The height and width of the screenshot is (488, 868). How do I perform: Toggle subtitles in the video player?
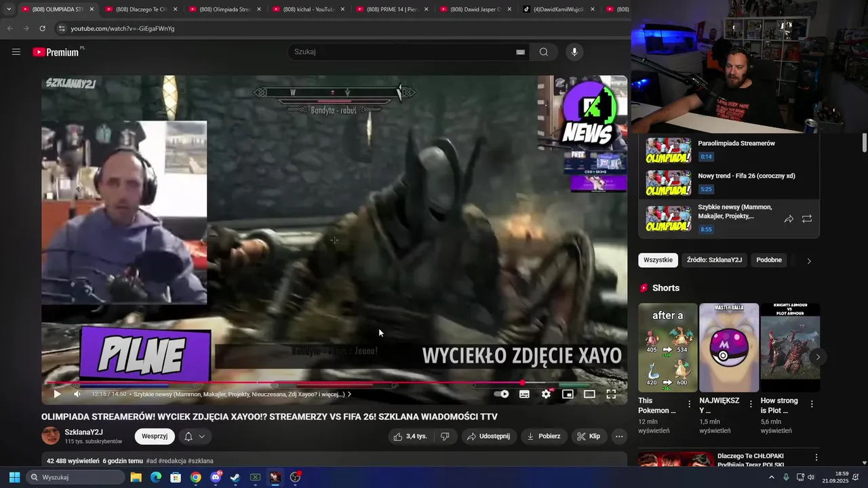(x=524, y=394)
